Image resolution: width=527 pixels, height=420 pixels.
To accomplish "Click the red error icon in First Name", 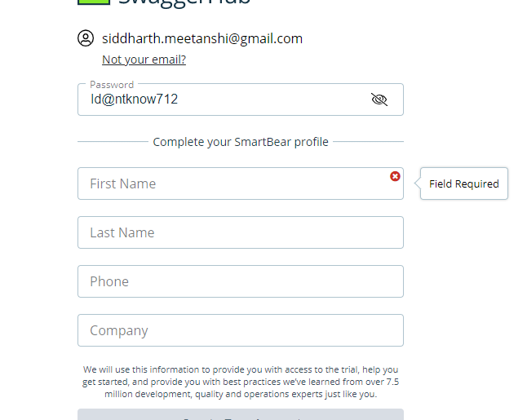I will click(395, 176).
